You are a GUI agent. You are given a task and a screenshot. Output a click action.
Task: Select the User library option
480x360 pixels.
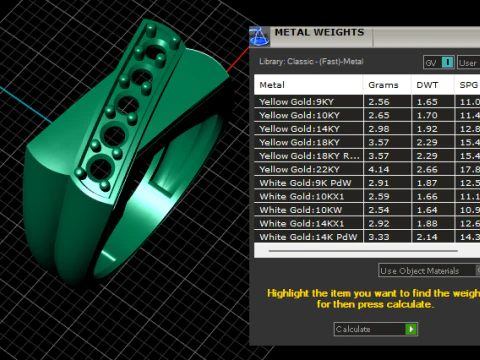(468, 63)
